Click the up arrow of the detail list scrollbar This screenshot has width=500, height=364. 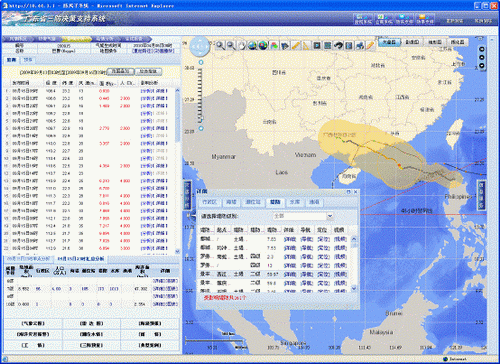click(x=354, y=239)
